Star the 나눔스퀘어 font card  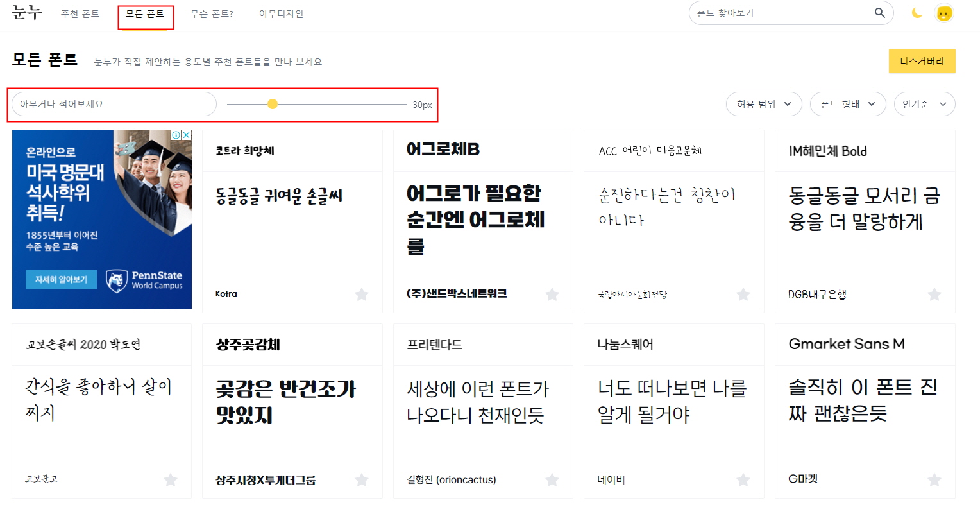pyautogui.click(x=743, y=479)
